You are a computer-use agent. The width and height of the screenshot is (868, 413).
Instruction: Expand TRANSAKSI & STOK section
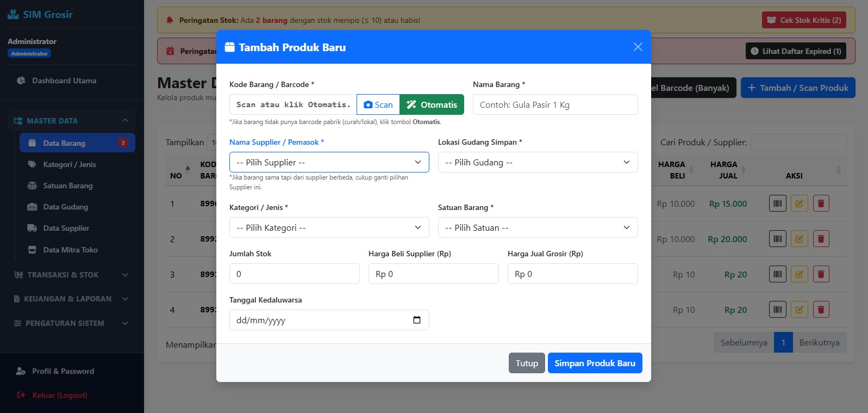(x=72, y=275)
